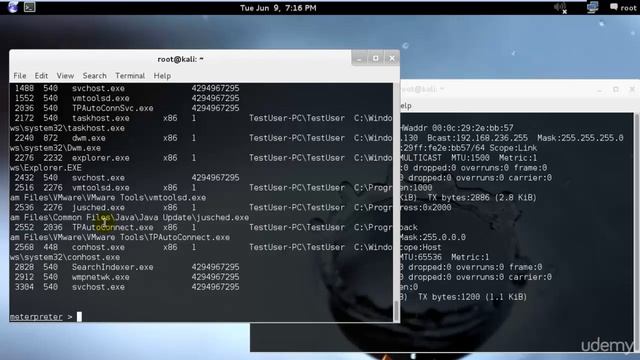The image size is (640, 360).
Task: Click the jusched.exe process name
Action: (x=98, y=208)
